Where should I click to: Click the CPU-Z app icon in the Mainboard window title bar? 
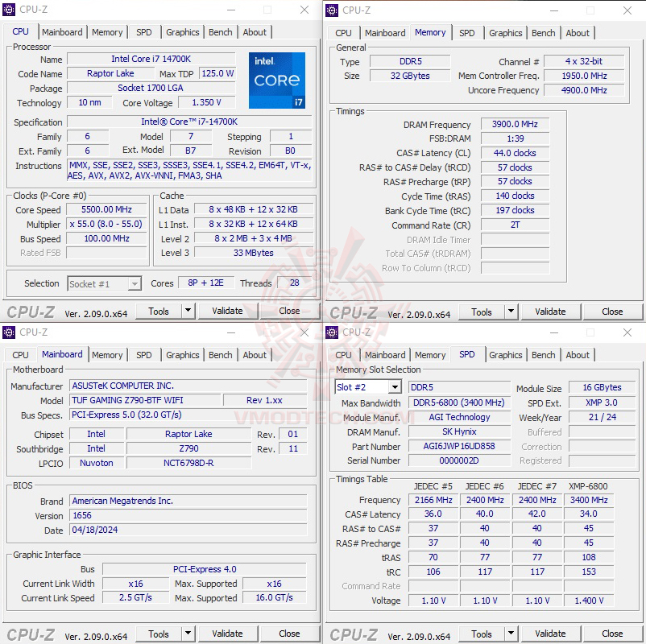pos(9,332)
